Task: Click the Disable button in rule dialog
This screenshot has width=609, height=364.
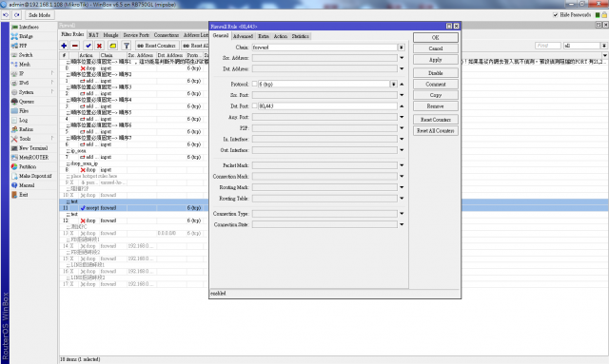Action: click(436, 73)
